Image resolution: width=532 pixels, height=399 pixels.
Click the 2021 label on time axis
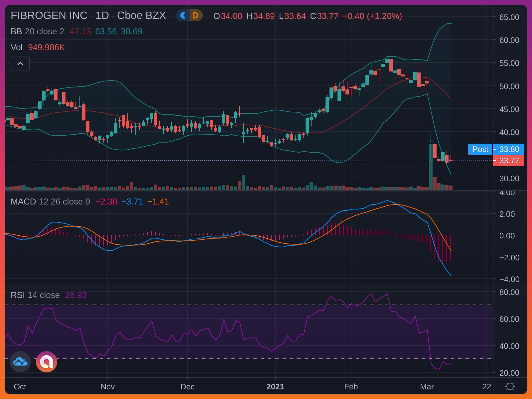tap(275, 387)
